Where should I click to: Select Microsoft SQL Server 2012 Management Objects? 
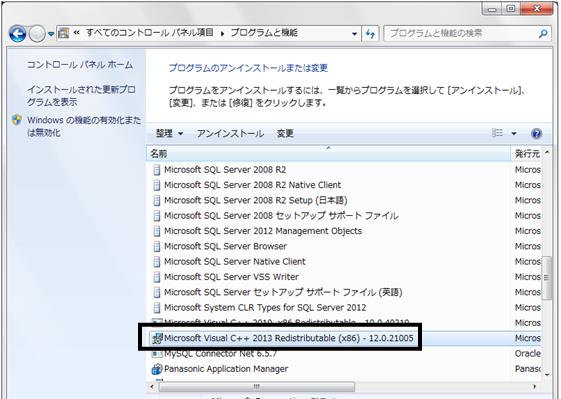pyautogui.click(x=345, y=231)
